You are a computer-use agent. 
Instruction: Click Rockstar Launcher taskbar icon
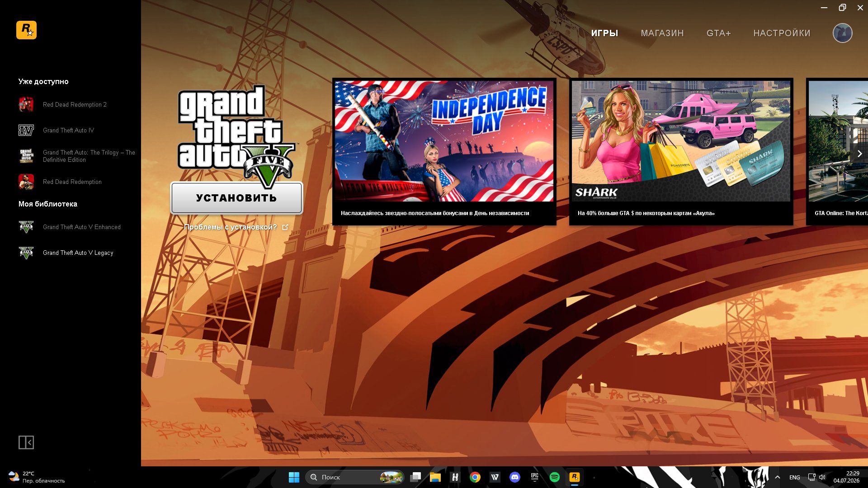click(x=575, y=477)
